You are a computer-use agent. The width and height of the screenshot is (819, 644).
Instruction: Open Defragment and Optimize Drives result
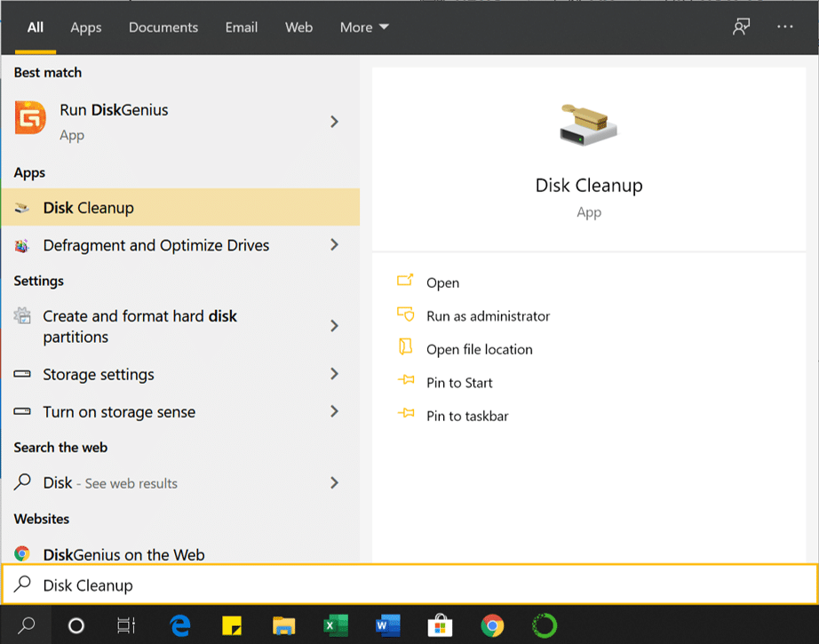coord(180,245)
